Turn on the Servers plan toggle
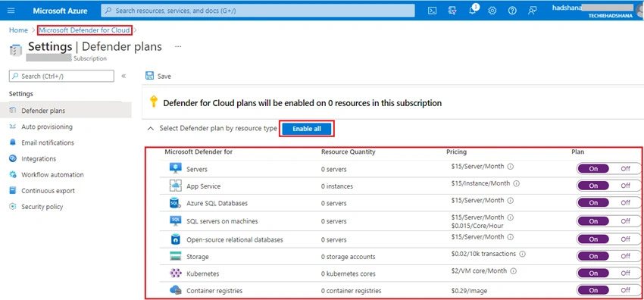 pos(593,168)
